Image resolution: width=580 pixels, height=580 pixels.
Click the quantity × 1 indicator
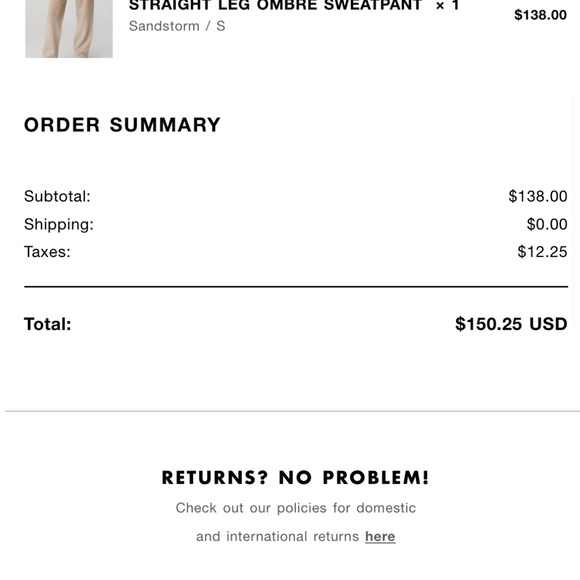pos(447,6)
